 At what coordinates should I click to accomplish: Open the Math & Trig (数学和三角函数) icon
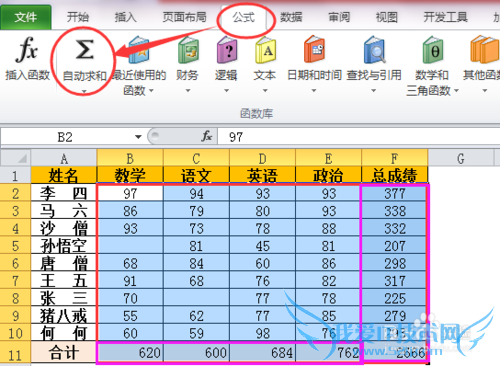coord(433,50)
